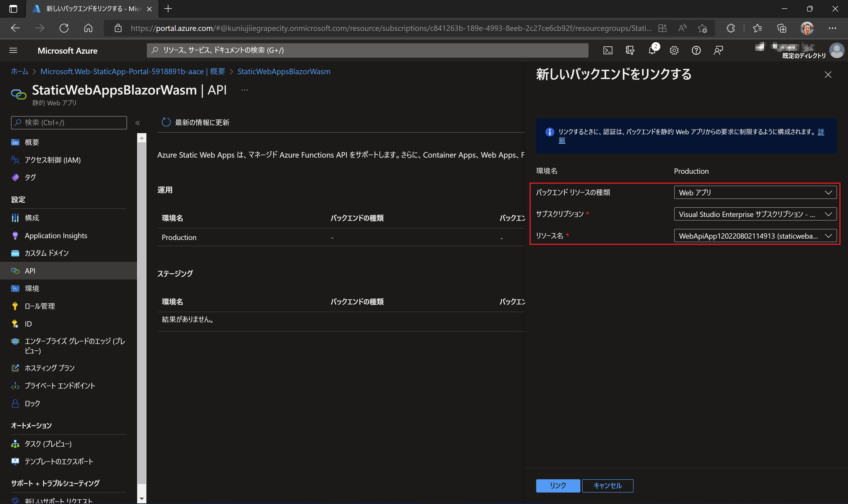
Task: Open テンプレートのエクスポート menu item
Action: click(x=68, y=461)
